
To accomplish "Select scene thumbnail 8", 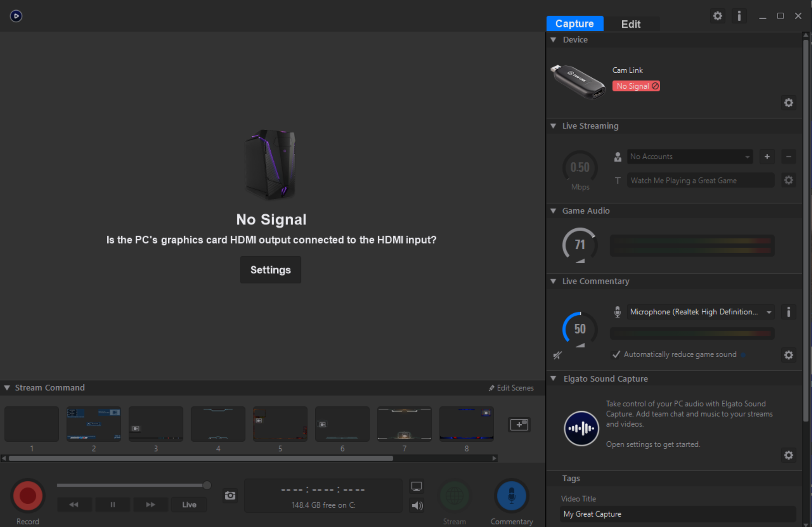I will click(x=467, y=424).
